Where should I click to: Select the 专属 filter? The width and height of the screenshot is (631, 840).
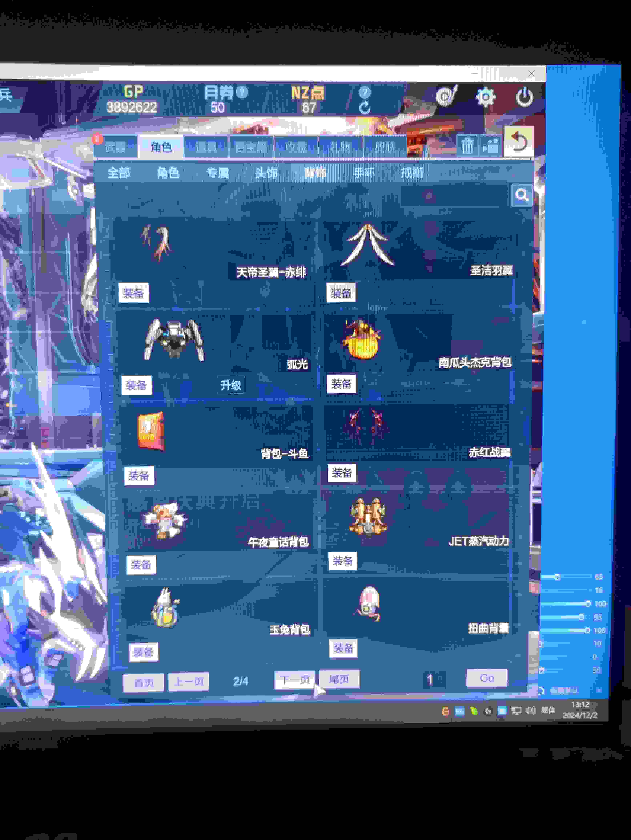point(218,173)
